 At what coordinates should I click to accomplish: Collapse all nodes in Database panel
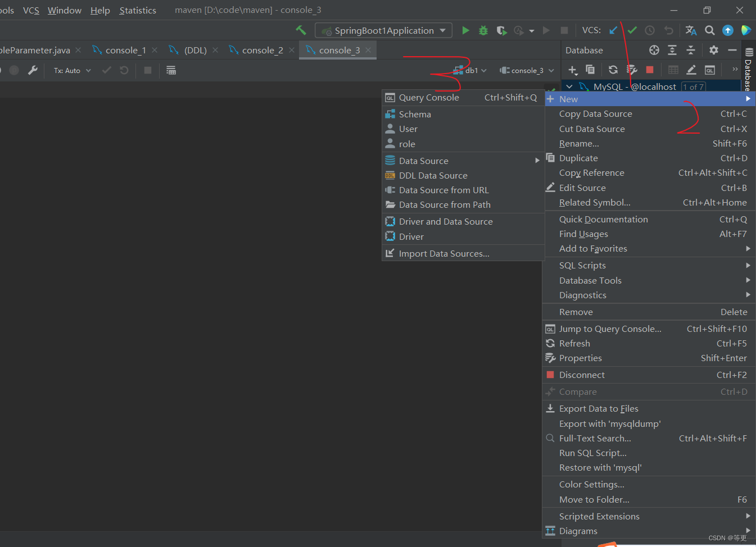pos(691,50)
